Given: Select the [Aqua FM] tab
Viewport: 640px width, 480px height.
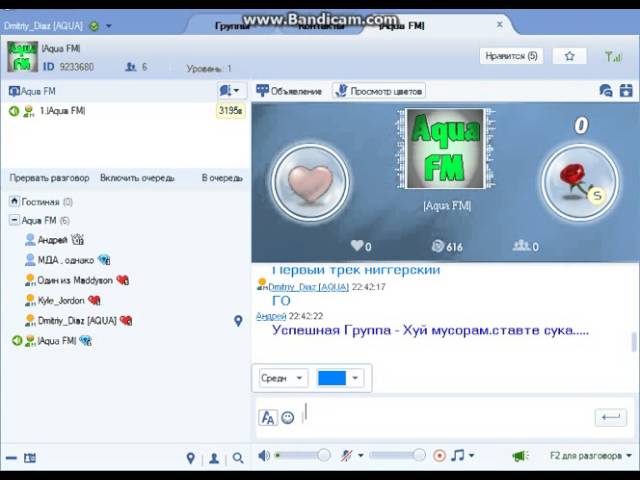Looking at the screenshot, I should click(x=402, y=26).
